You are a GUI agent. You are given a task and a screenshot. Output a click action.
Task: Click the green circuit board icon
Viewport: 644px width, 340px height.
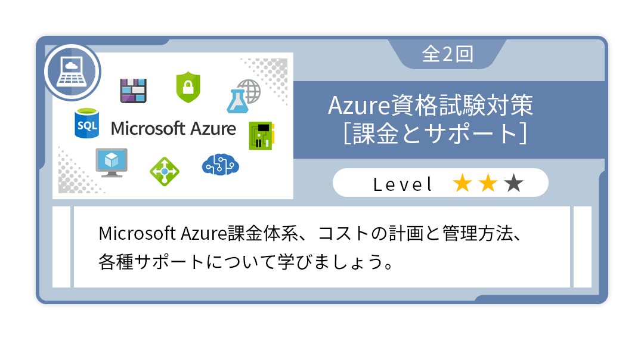click(262, 135)
